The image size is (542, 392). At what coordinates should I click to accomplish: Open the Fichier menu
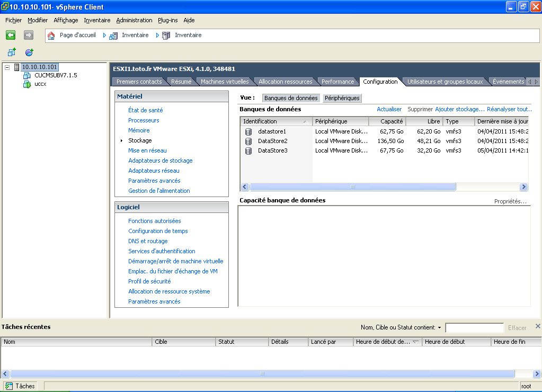(x=13, y=21)
